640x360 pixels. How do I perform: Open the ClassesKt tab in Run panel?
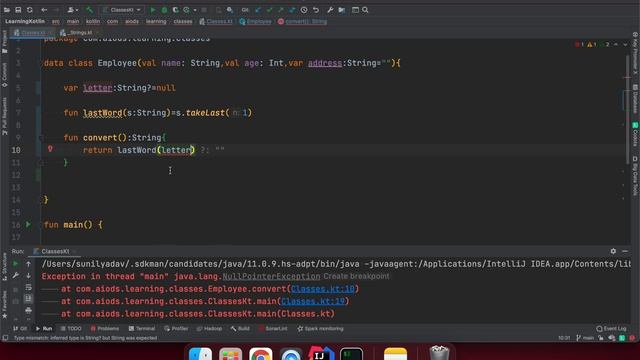(54, 251)
